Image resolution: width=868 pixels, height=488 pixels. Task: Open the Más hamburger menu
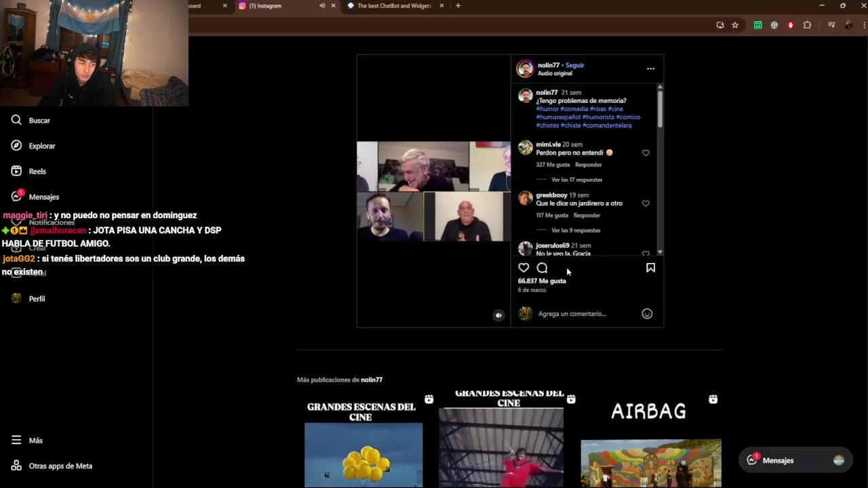pos(26,440)
